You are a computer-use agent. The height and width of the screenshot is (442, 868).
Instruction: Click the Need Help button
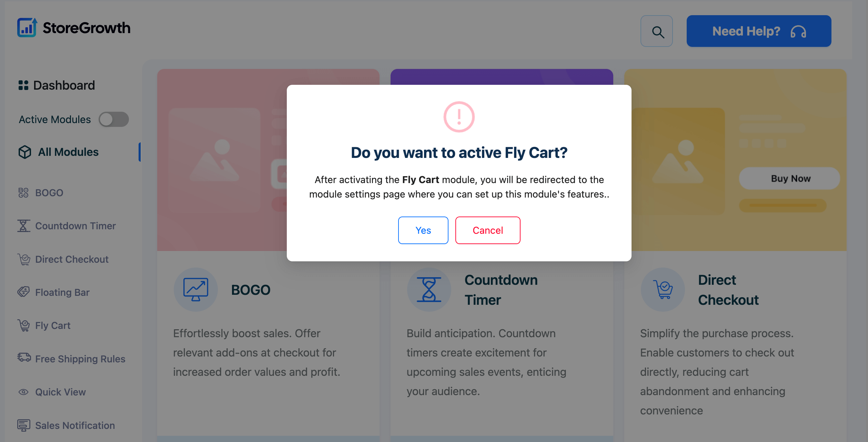[x=758, y=31]
